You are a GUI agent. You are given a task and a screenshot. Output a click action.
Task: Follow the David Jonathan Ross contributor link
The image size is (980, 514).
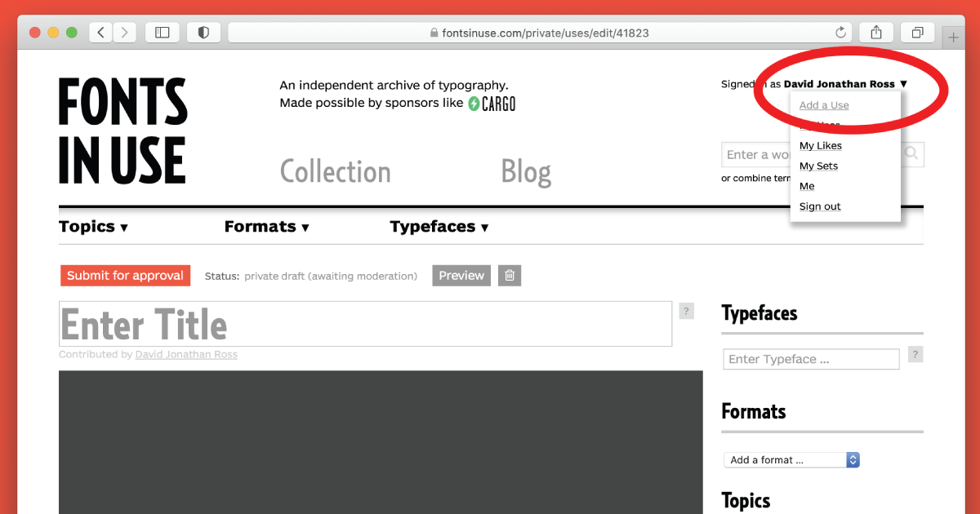(x=186, y=355)
